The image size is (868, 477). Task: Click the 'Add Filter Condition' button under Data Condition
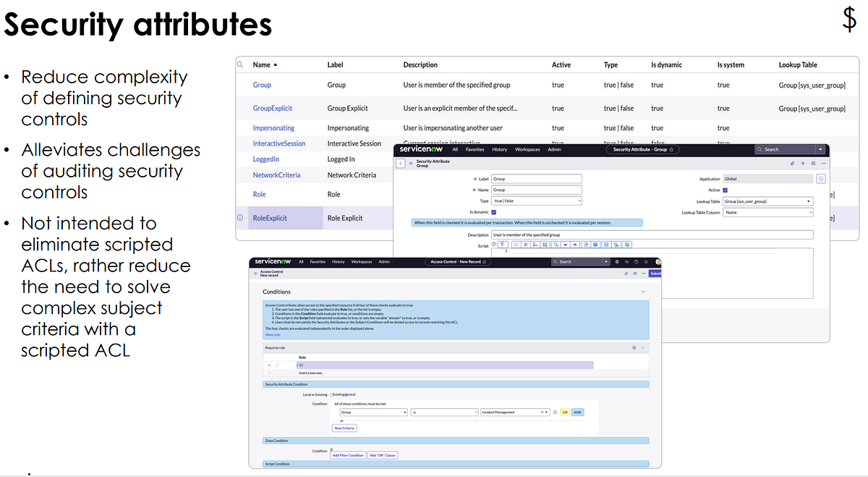(x=349, y=455)
